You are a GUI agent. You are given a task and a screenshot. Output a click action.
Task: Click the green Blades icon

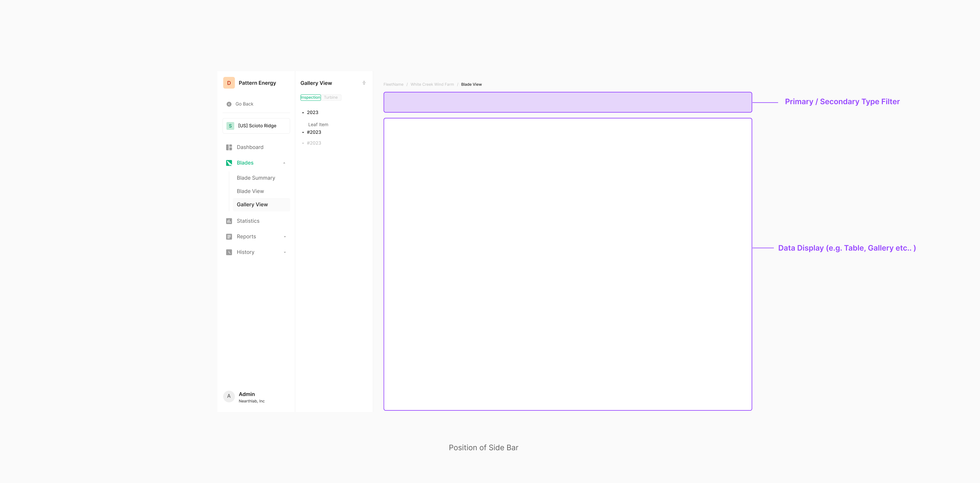[229, 163]
